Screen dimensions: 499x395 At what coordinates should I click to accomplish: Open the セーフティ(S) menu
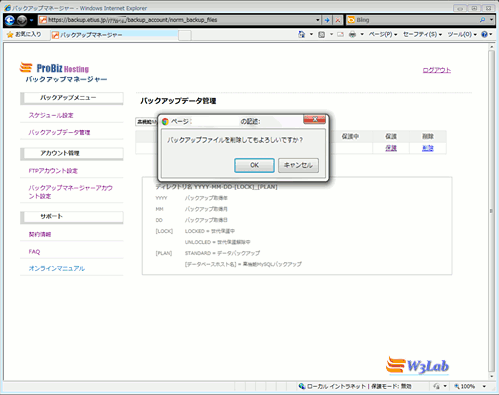pos(422,34)
